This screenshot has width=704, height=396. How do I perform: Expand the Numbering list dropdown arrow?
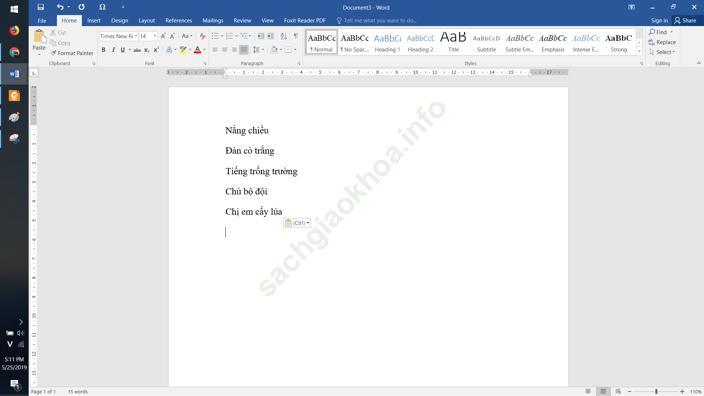point(237,36)
